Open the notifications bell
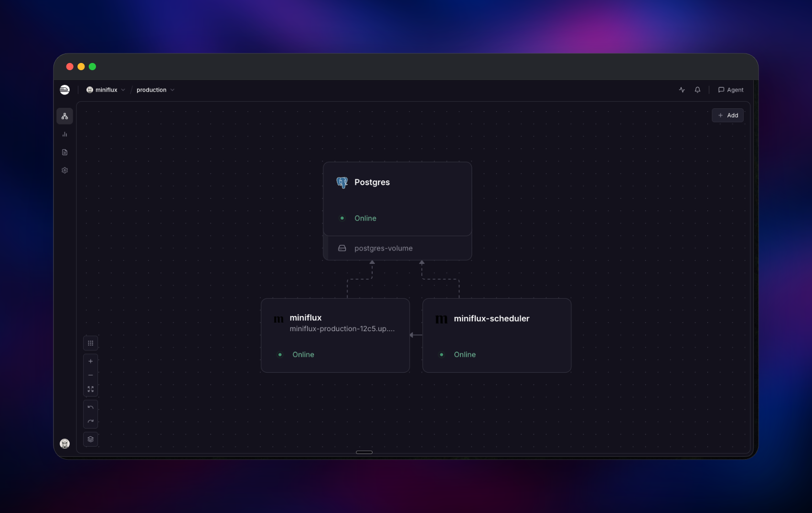 tap(697, 90)
